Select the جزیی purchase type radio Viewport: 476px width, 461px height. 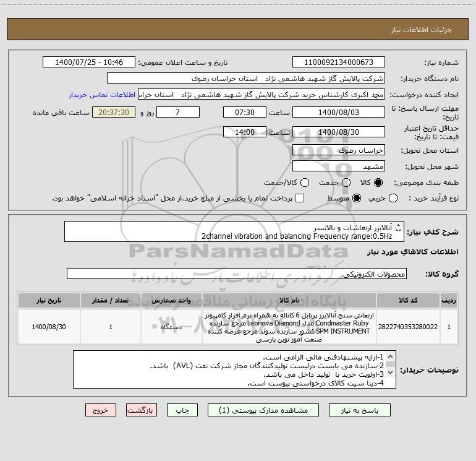coord(393,198)
